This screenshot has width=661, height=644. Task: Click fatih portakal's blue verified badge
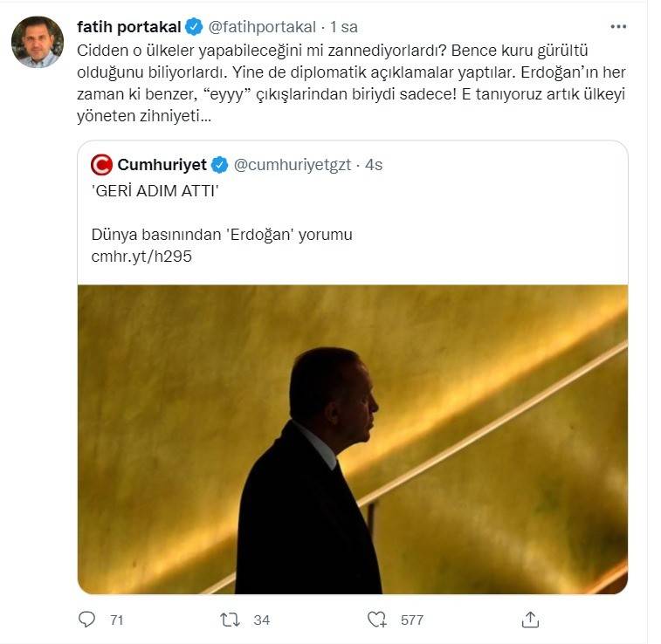point(196,27)
